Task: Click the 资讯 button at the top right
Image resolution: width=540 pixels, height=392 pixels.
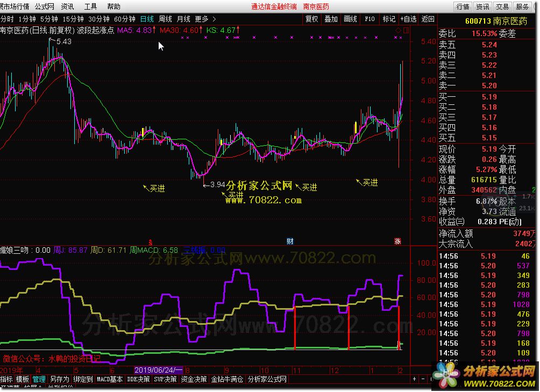Action: 483,6
